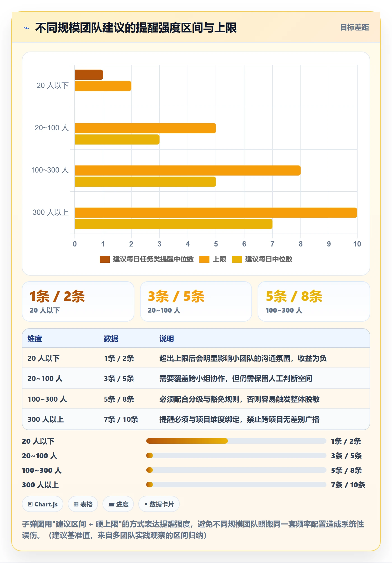Click the dark brown bar for 20 人以下
This screenshot has height=563, width=392.
point(89,75)
